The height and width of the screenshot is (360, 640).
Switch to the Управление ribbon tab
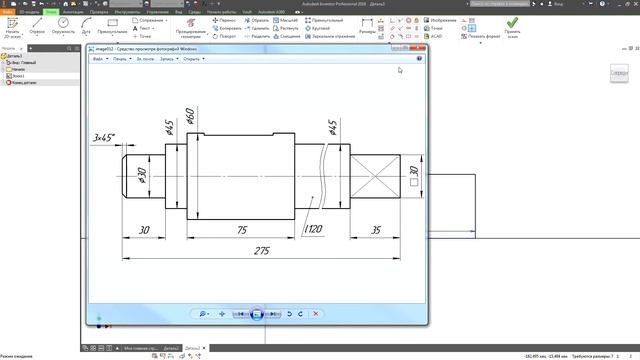[x=158, y=12]
